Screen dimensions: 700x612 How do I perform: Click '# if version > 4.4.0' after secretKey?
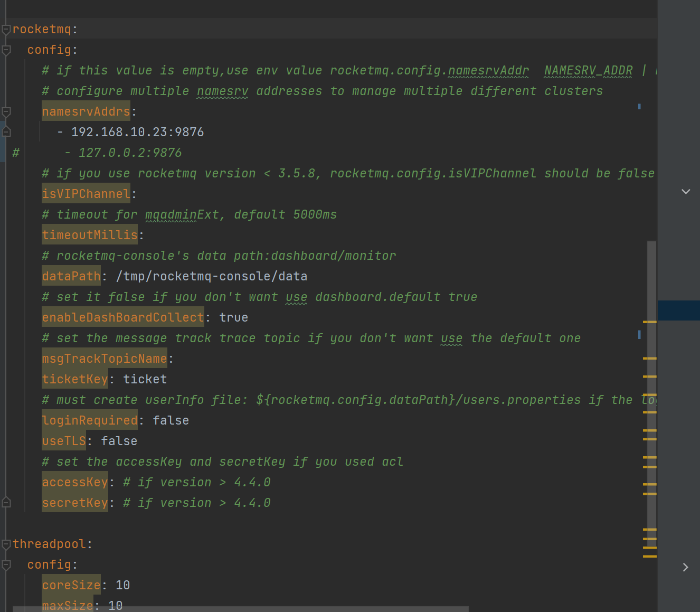coord(197,503)
